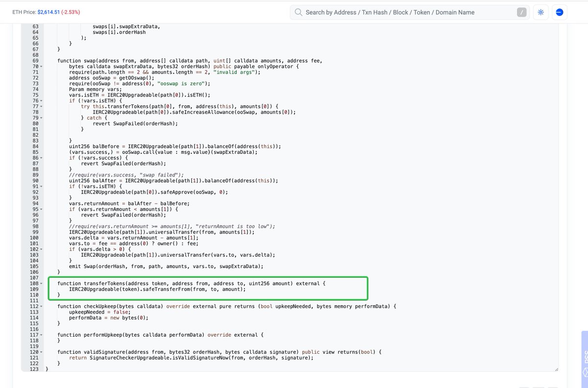Click 'address ooSwap = getOOswap();' line
Screen dimensions: 588x388
(x=112, y=78)
